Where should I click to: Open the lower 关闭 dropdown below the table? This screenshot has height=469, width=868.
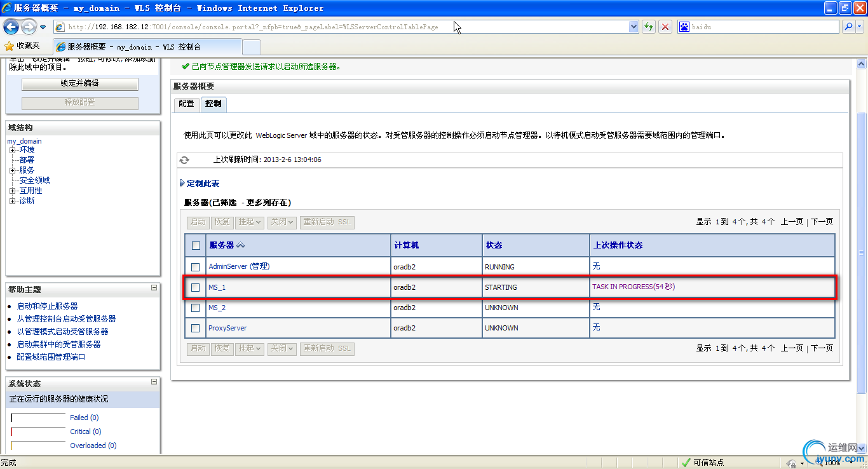pos(282,349)
